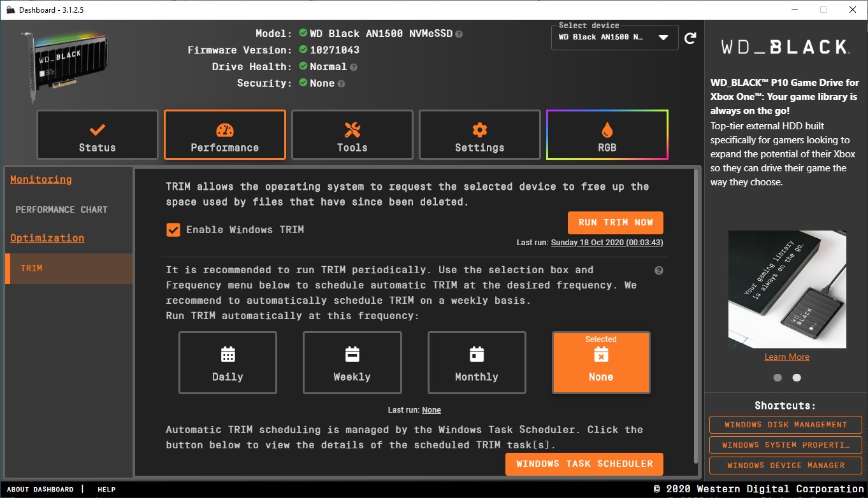The width and height of the screenshot is (868, 498).
Task: Click RUN TRIM NOW button
Action: [616, 223]
